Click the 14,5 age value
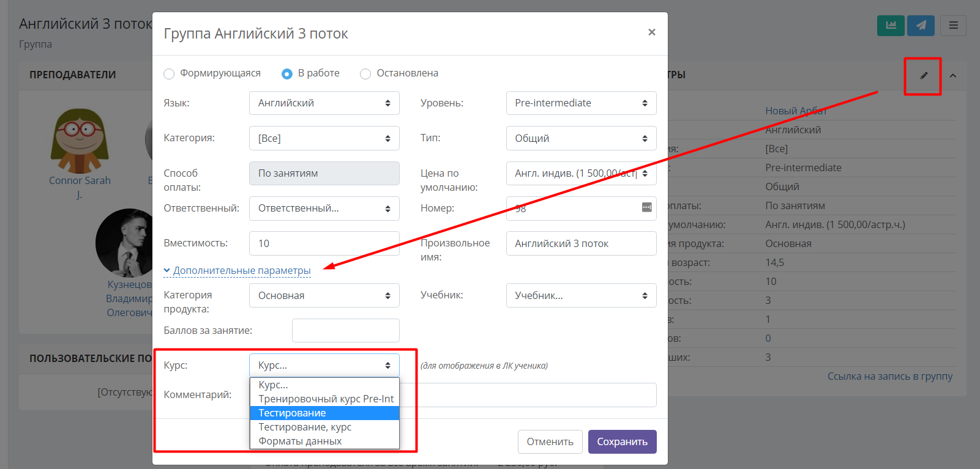 774,262
